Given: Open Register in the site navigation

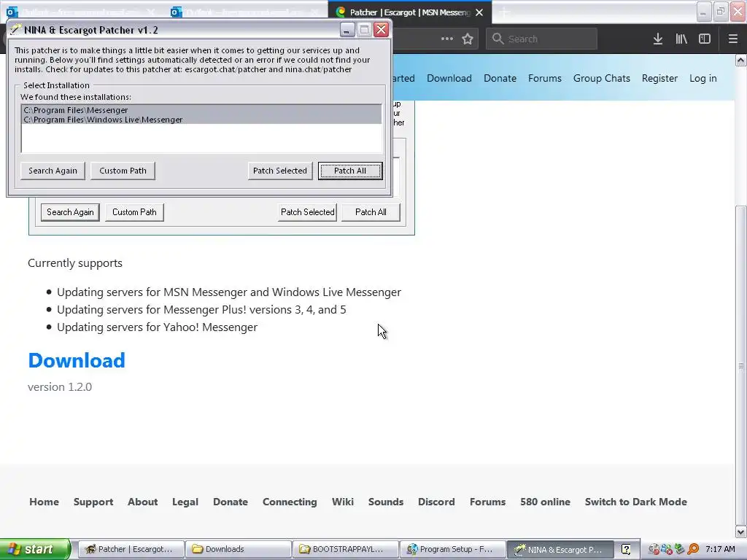Looking at the screenshot, I should tap(659, 78).
